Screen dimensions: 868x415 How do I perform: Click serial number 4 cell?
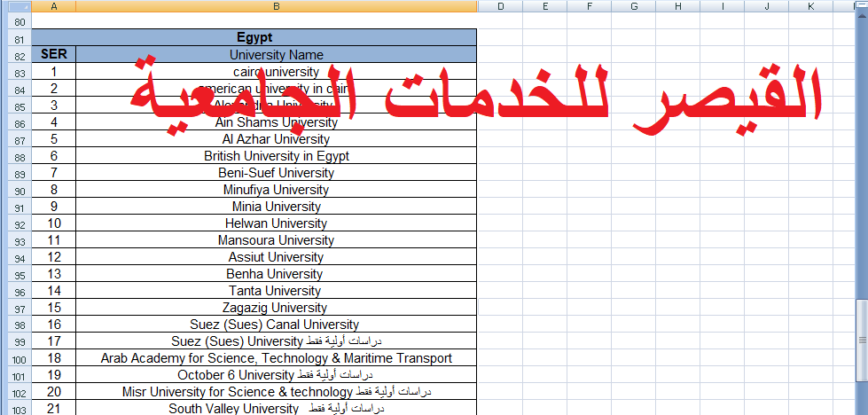(54, 122)
